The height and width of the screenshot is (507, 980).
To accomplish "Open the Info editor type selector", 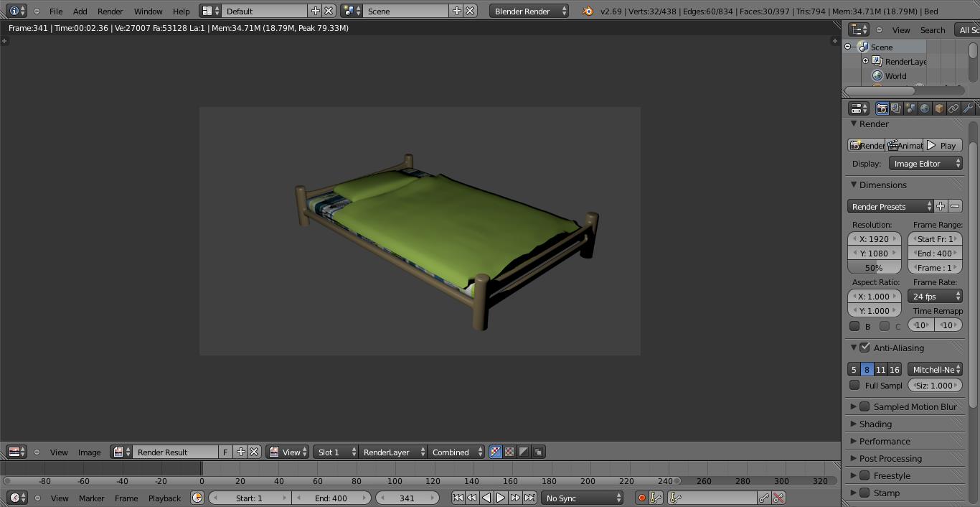I will pos(15,11).
